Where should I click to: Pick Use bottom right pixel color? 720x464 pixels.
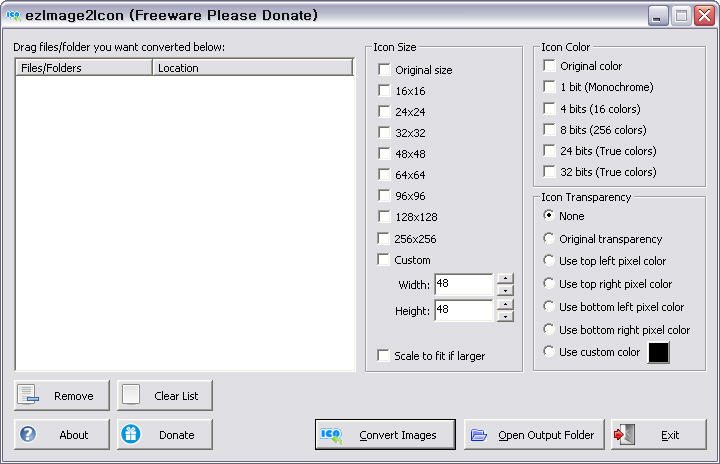(548, 329)
